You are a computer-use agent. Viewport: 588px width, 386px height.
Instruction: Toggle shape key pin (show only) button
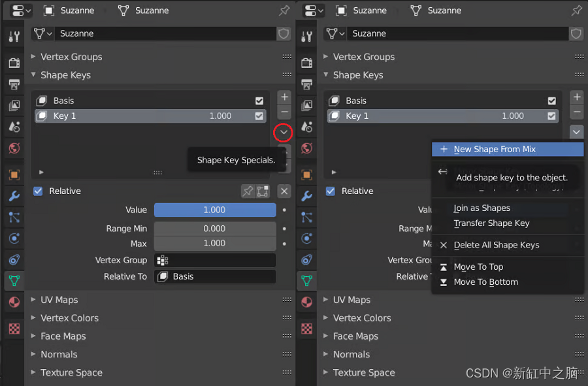pos(248,191)
